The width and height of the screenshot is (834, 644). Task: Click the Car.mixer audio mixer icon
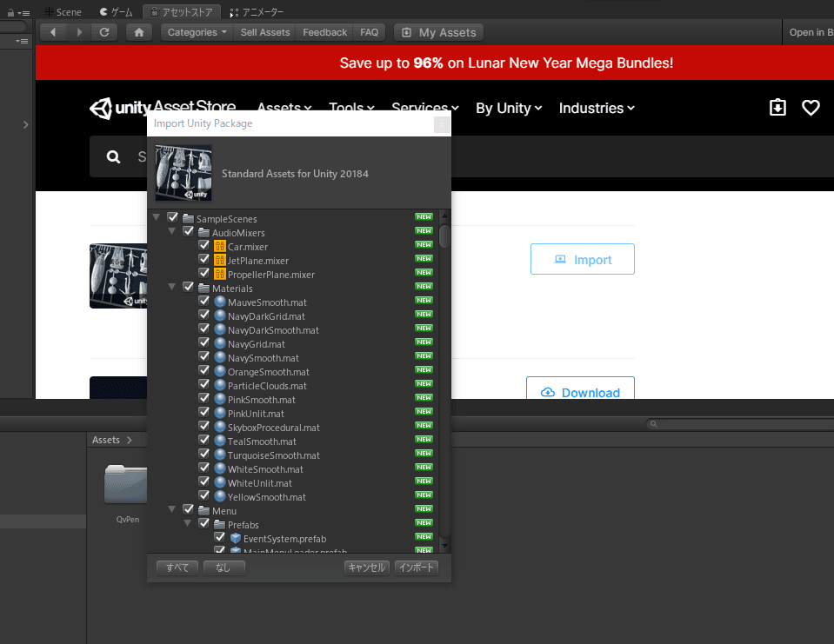click(x=220, y=247)
